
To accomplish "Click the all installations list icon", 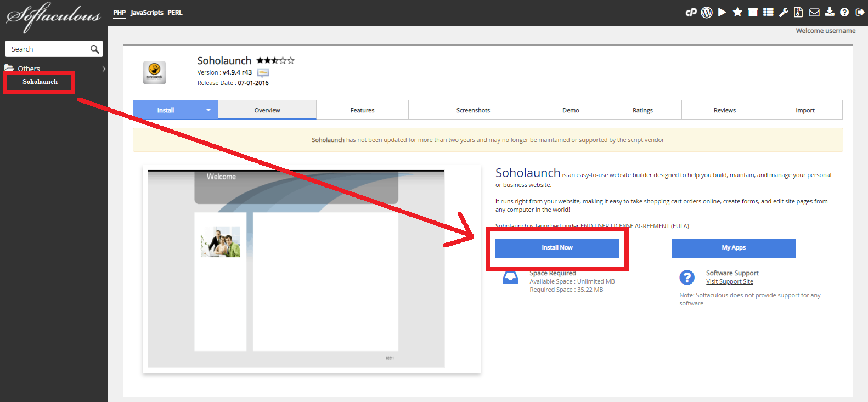I will [x=768, y=12].
